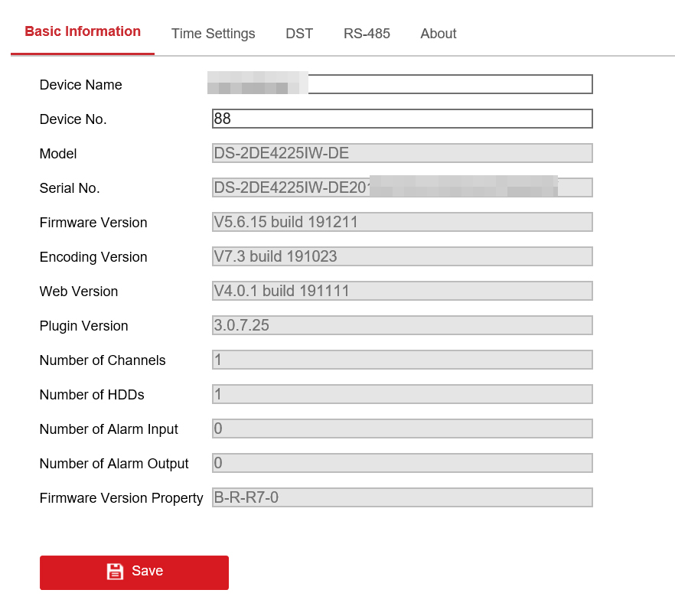Focus the Device No. field containing 88
This screenshot has height=616, width=675.
click(x=402, y=119)
